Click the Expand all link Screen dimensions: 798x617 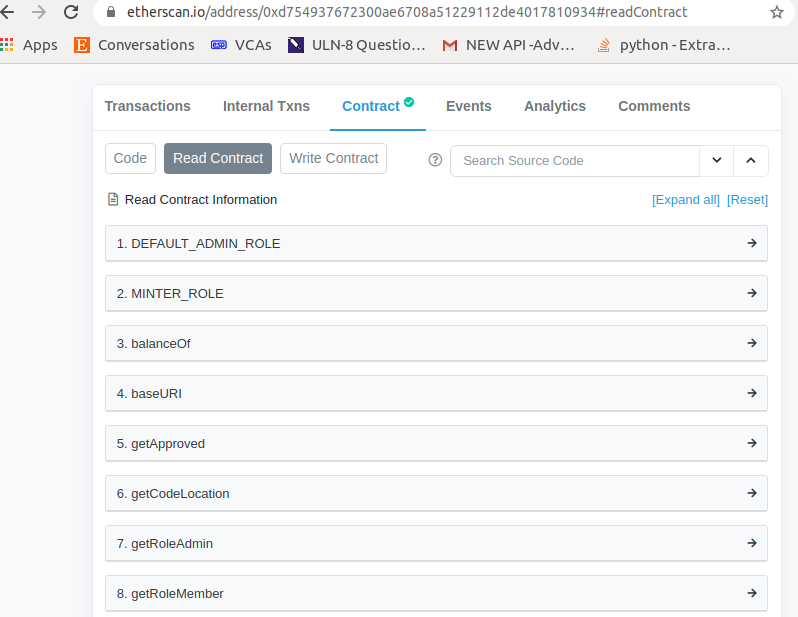(x=686, y=200)
